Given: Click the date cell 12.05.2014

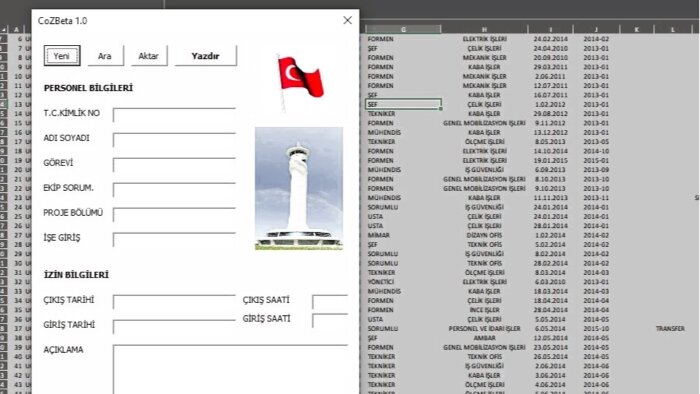Looking at the screenshot, I should tap(550, 338).
